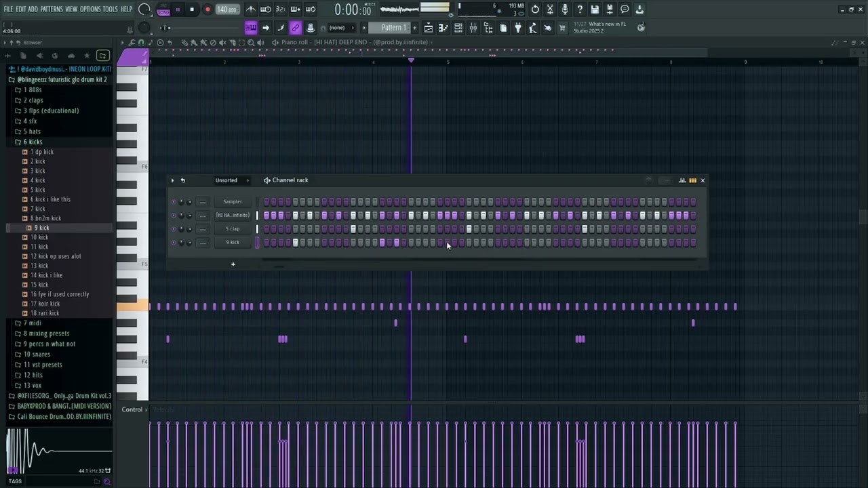Toggle mute LED for Sampler channel
The height and width of the screenshot is (488, 868).
173,201
